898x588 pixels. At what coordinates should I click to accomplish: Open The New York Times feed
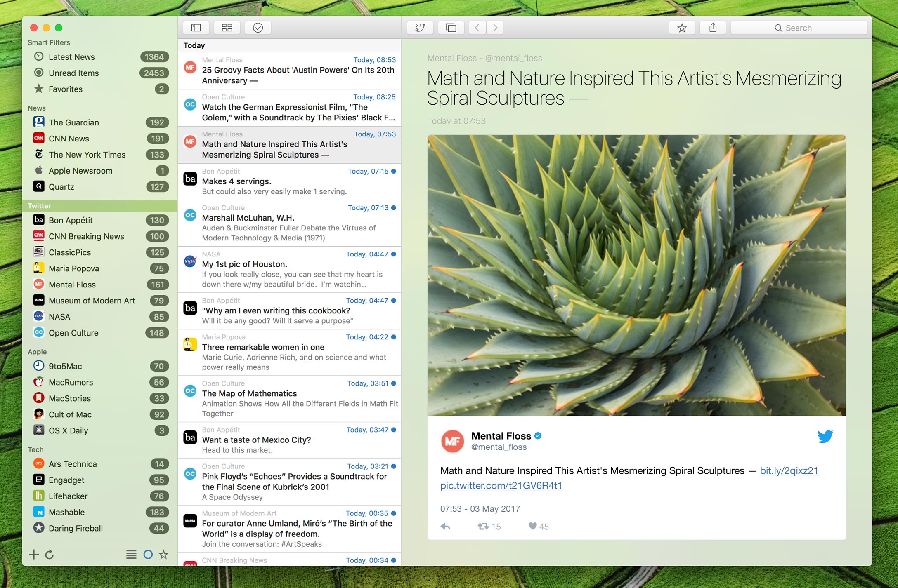click(100, 155)
